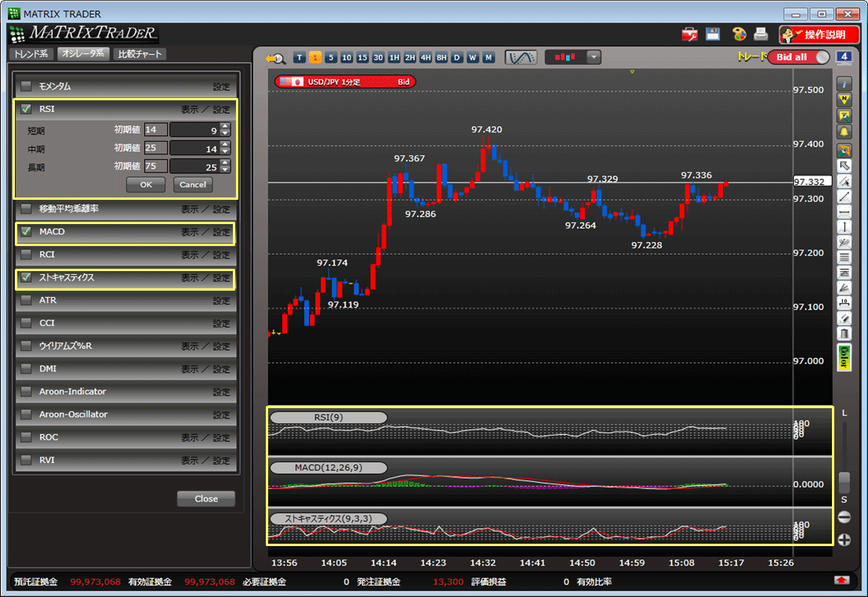Select the W weekly timeframe button
868x597 pixels.
point(473,57)
